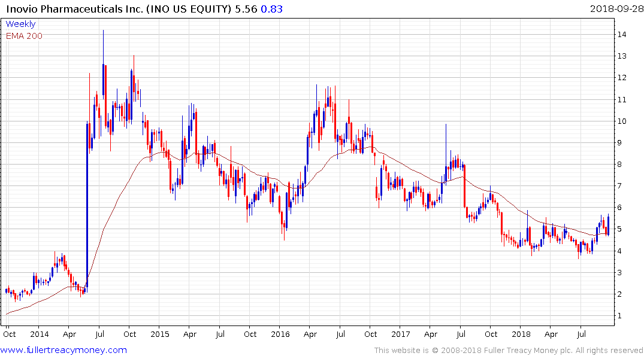Screen dimensions: 644x359
Task: Click the 7 price axis label
Action: 620,186
